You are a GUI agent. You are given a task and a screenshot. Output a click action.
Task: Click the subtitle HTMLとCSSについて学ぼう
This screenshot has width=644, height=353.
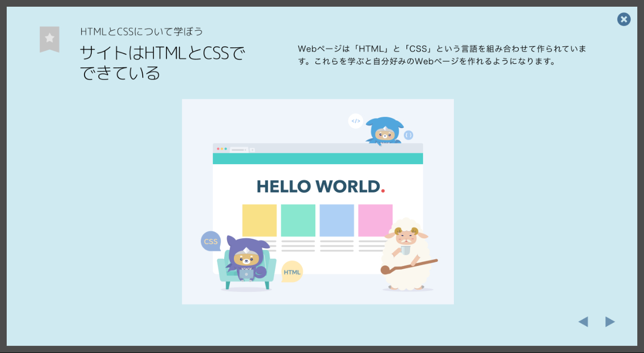(142, 31)
